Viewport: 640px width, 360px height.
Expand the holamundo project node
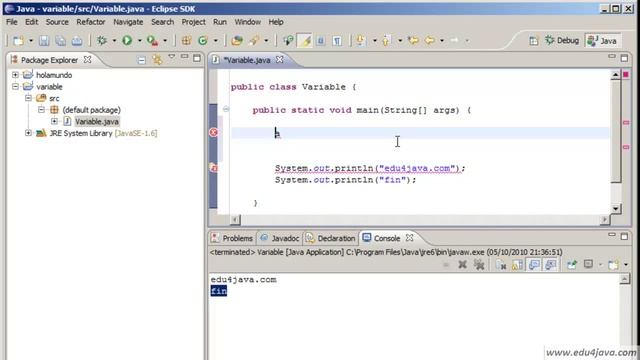pyautogui.click(x=15, y=75)
